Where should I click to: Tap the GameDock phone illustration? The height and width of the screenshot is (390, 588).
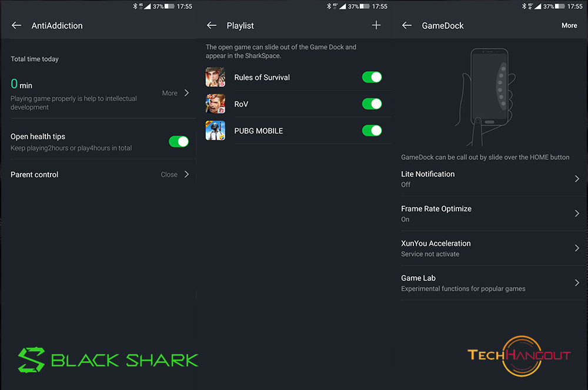point(485,97)
